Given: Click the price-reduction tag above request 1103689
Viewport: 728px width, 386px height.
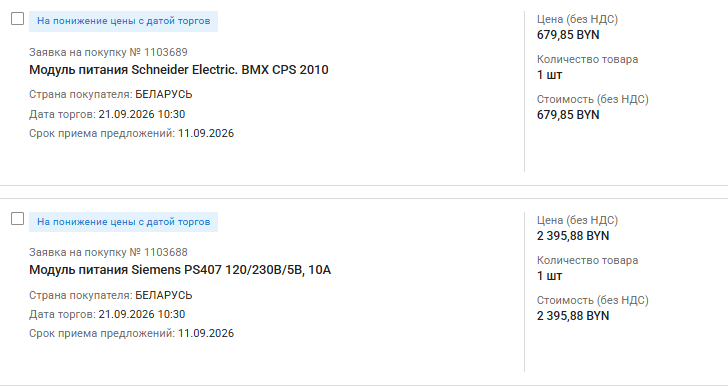Looking at the screenshot, I should coord(124,21).
